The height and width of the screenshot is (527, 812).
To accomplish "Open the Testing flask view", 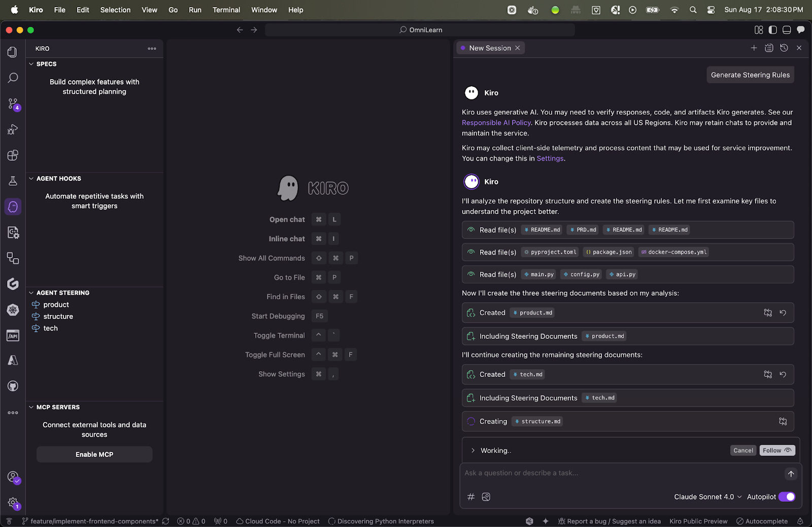I will tap(13, 181).
